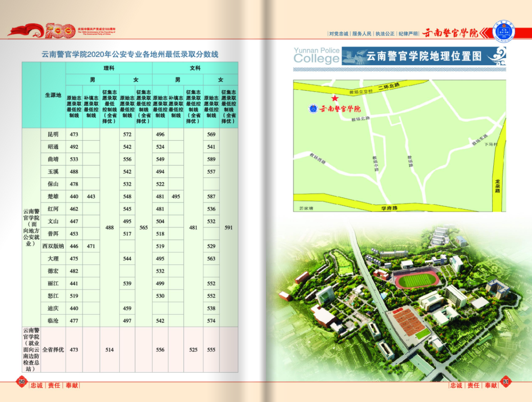Click the 昆明 row label
This screenshot has width=532, height=402.
click(x=53, y=134)
